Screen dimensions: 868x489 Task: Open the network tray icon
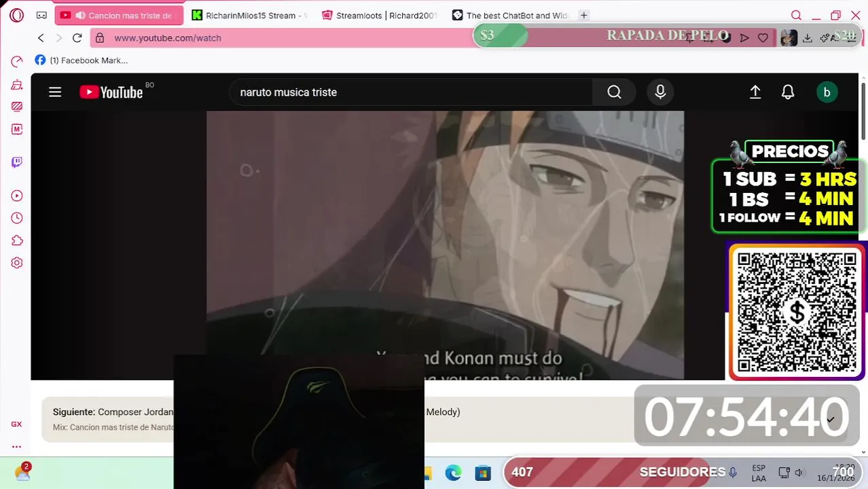coord(784,473)
